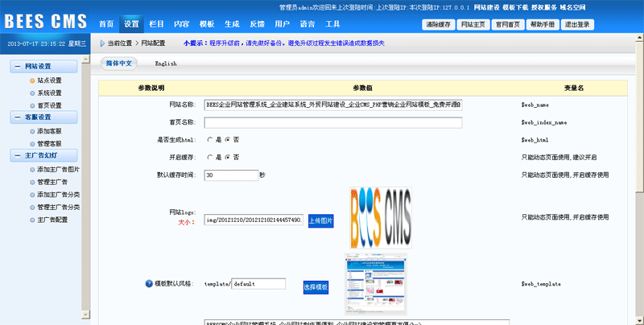The width and height of the screenshot is (644, 325).
Task: Focus the 网站logo path input field
Action: (254, 220)
